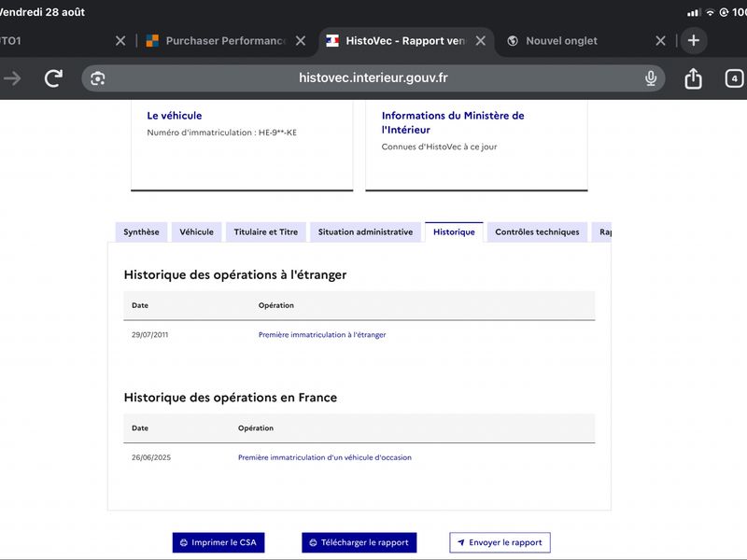Viewport: 747px width, 560px height.
Task: Close the Nouvel onglet tab
Action: click(x=660, y=41)
